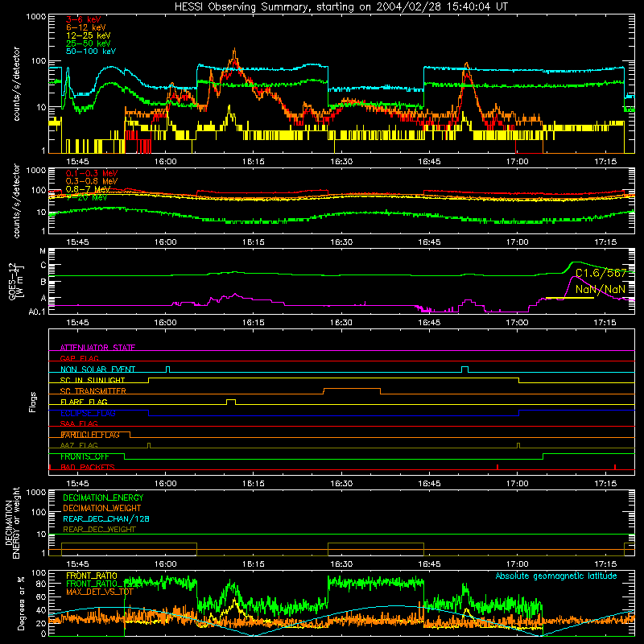This screenshot has width=644, height=644.
Task: Select the SC_TRANSMITTER flag label
Action: (93, 391)
